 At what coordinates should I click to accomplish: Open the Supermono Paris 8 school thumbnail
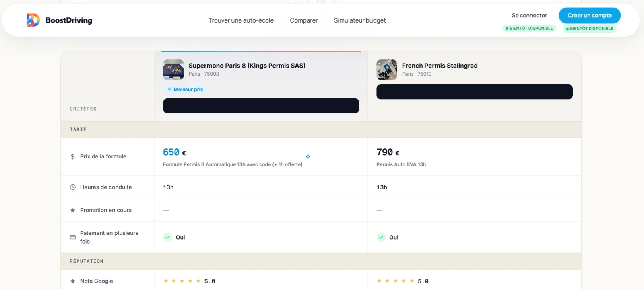click(x=173, y=70)
